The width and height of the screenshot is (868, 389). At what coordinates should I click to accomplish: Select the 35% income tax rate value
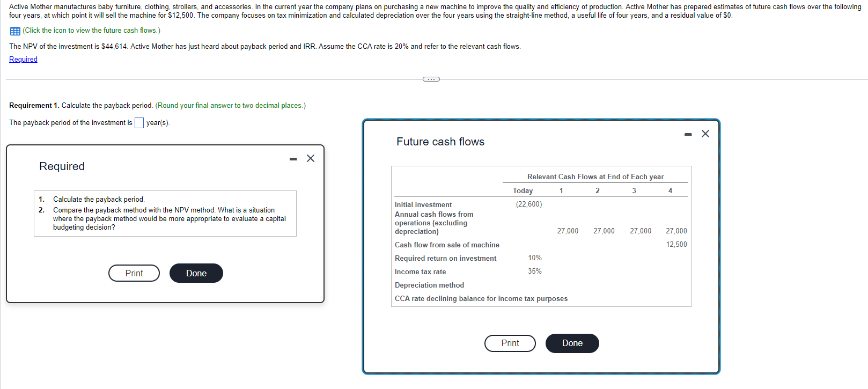point(535,271)
